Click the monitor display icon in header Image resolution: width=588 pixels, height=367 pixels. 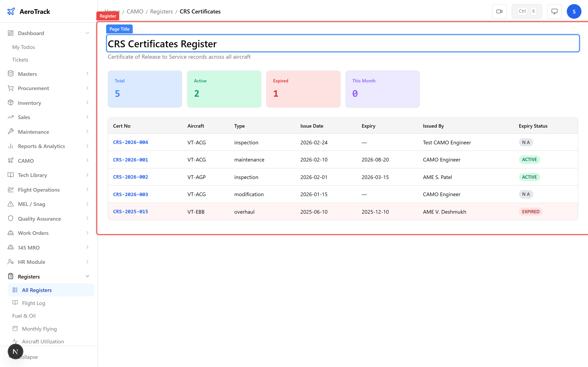(554, 11)
